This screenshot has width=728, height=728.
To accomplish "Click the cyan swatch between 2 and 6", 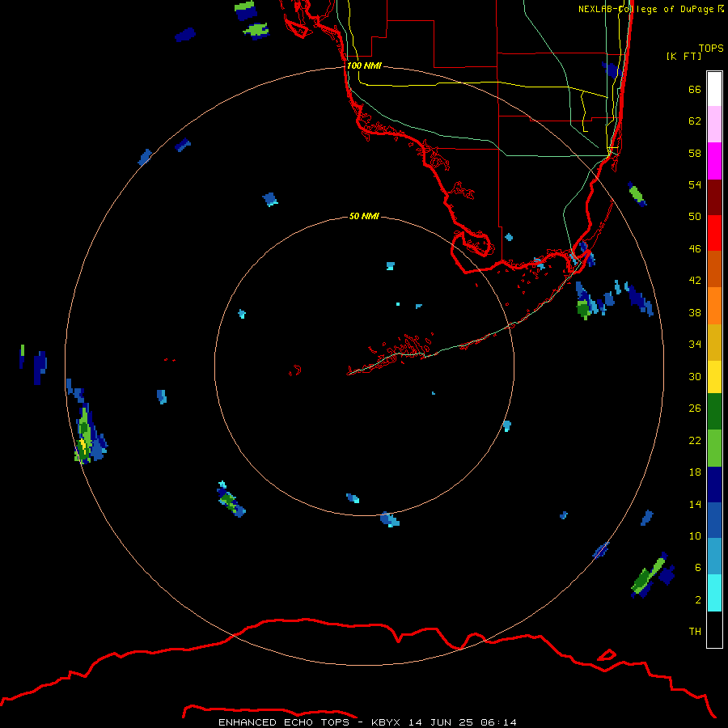I will [x=714, y=593].
